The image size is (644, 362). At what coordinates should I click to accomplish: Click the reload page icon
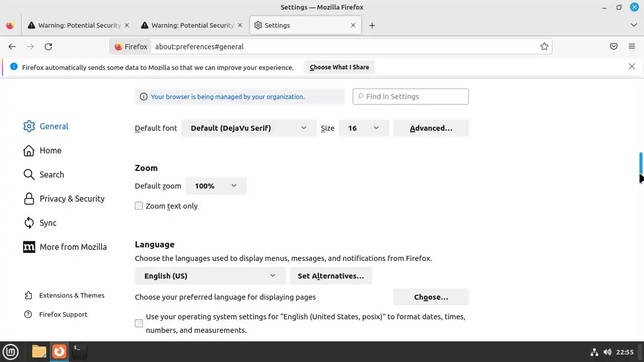[48, 47]
